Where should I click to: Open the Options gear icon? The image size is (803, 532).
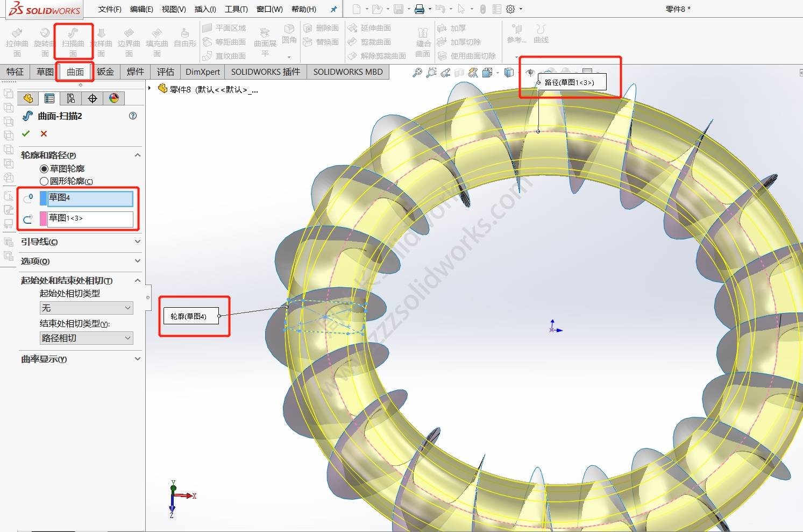tap(510, 9)
